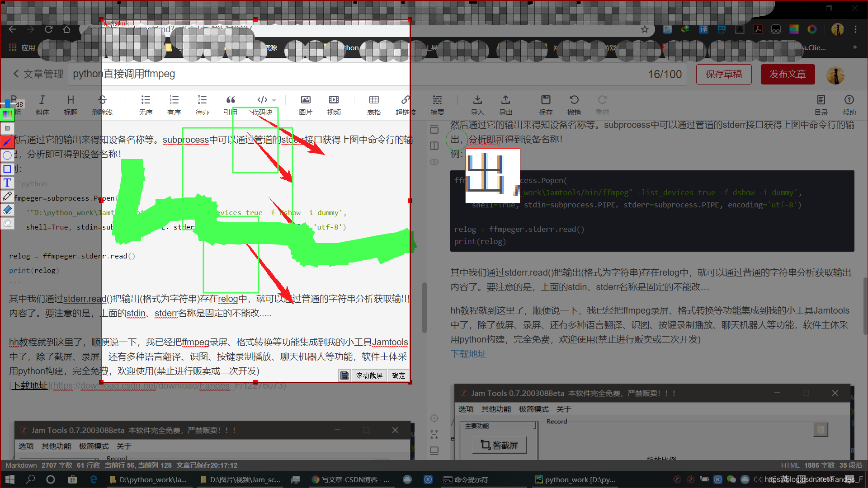The height and width of the screenshot is (488, 868).
Task: Expand the bookmarks bar overflow chevron
Action: 855,47
